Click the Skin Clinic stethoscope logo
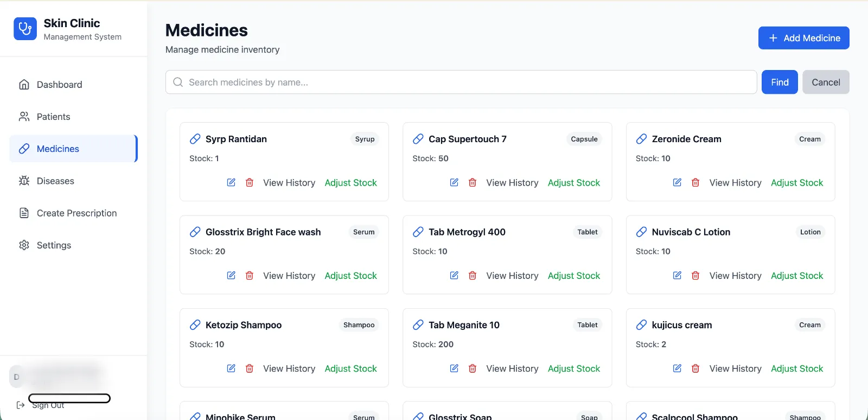Viewport: 868px width, 420px height. 25,29
